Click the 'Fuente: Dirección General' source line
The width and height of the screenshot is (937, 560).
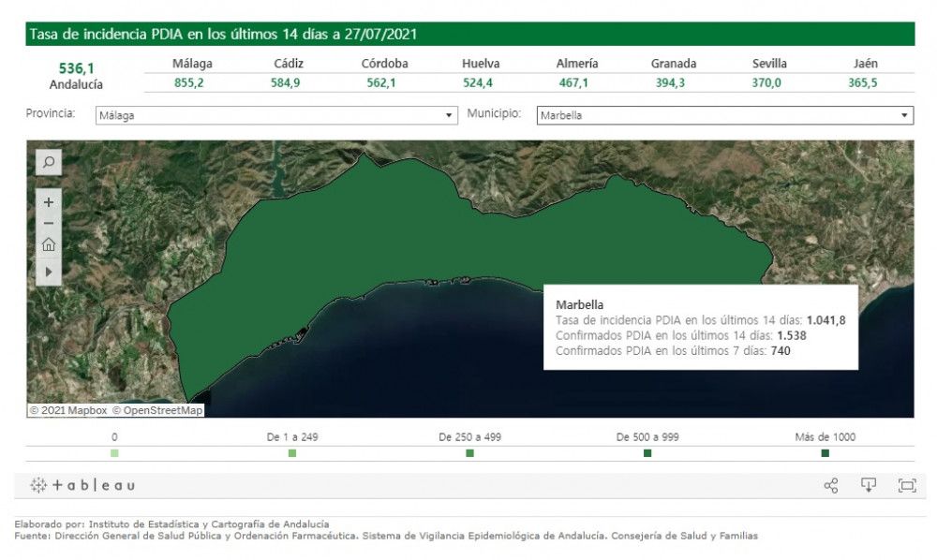coord(386,536)
